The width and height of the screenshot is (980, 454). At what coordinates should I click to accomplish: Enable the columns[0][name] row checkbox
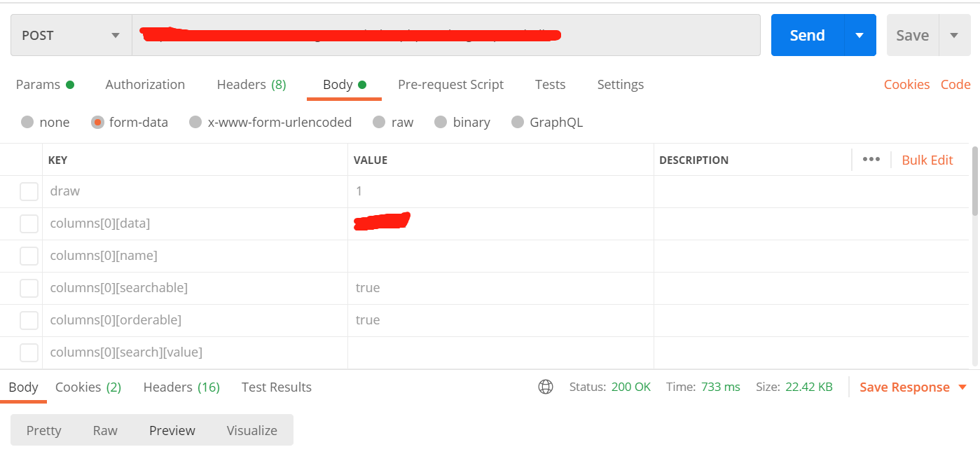29,256
